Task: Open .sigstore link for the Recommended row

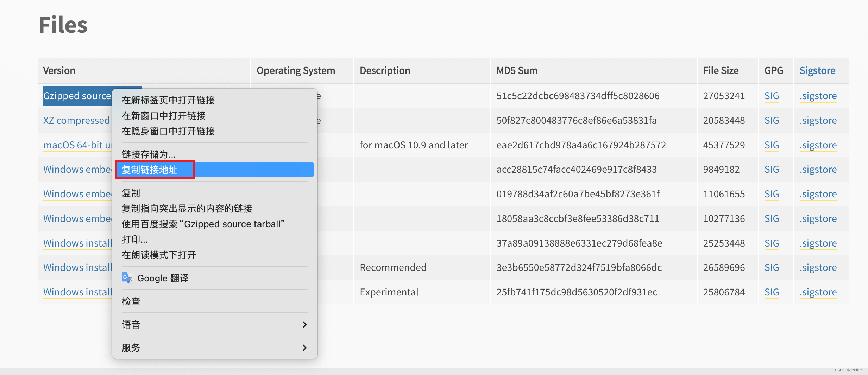Action: tap(818, 267)
